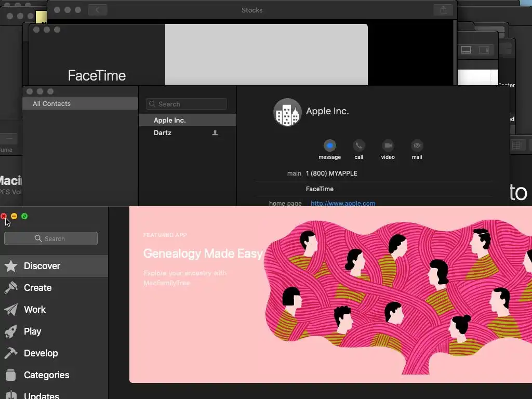Click the Categories stack icon
This screenshot has height=399, width=532.
(11, 375)
